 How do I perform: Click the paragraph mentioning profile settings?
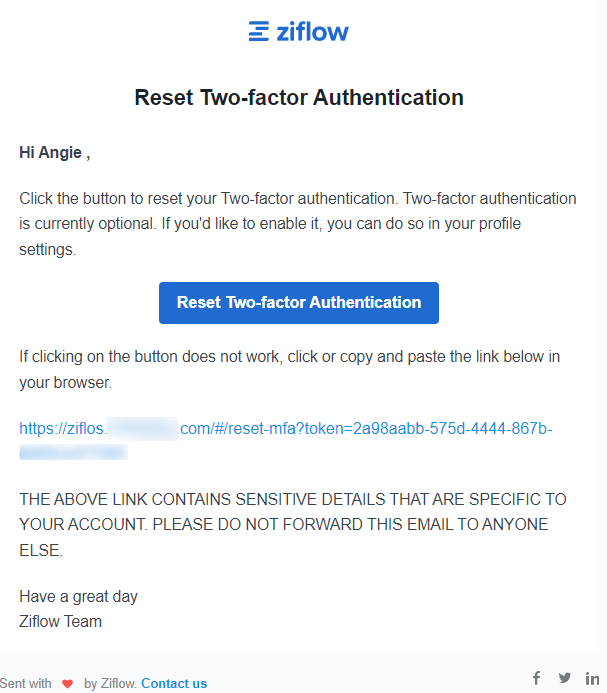298,223
